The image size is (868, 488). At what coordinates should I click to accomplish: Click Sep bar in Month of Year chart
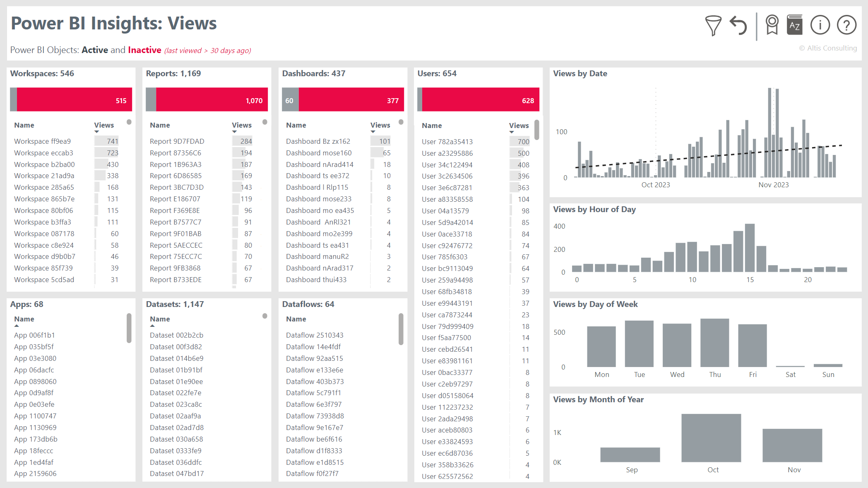tap(630, 455)
